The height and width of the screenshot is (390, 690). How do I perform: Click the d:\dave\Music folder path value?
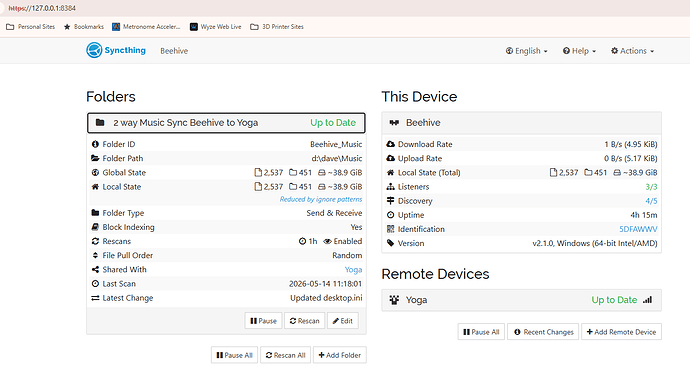pos(337,158)
